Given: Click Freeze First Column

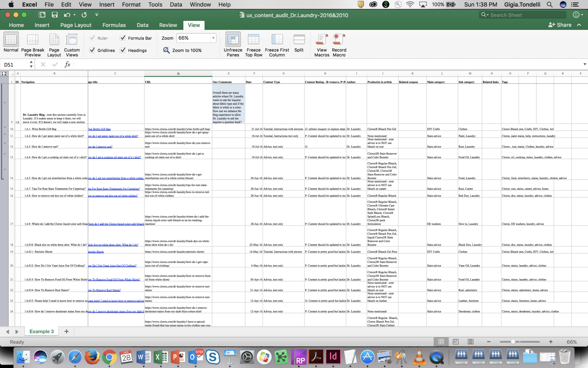Looking at the screenshot, I should pos(277,45).
